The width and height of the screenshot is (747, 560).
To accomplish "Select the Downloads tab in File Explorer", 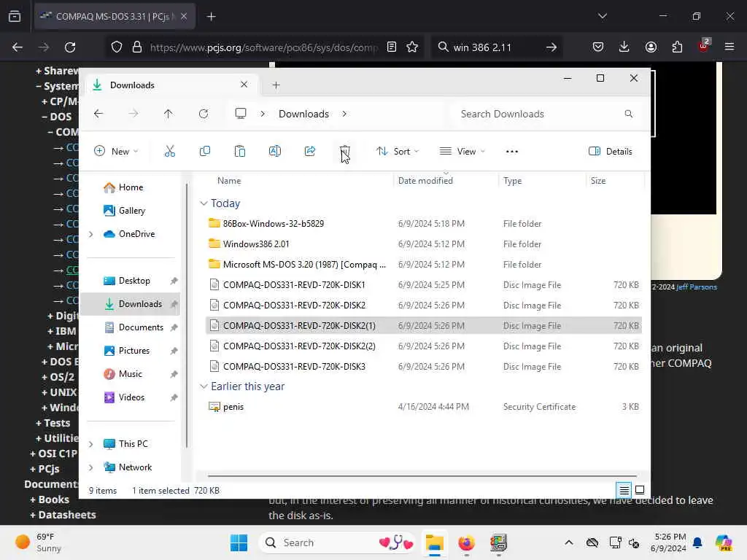I will [171, 85].
